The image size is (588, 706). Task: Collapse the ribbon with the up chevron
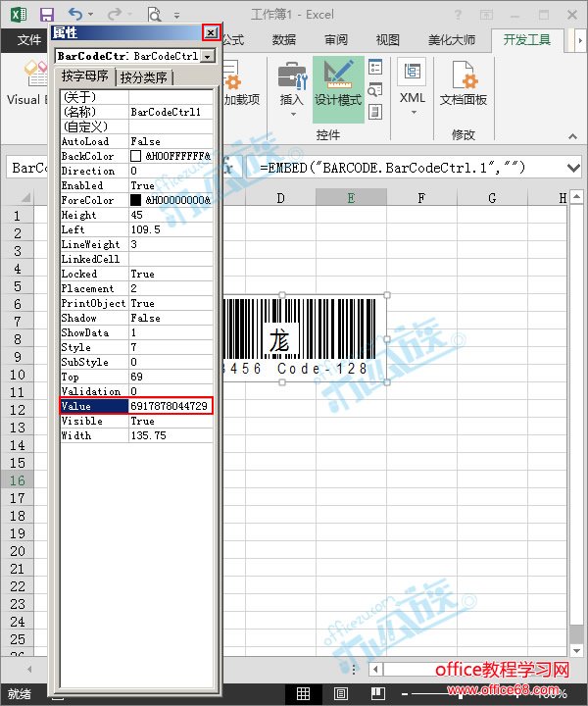(x=572, y=136)
